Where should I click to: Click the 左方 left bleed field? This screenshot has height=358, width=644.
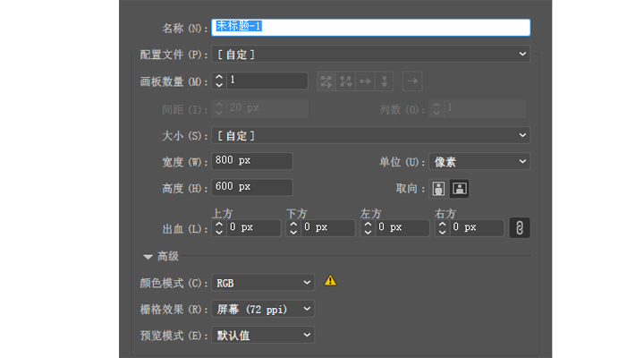tap(402, 227)
